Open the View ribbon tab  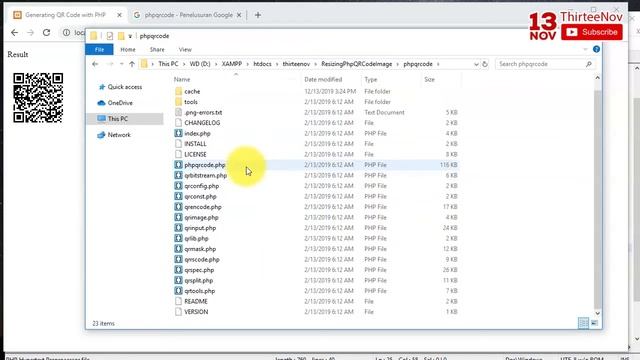tap(185, 49)
